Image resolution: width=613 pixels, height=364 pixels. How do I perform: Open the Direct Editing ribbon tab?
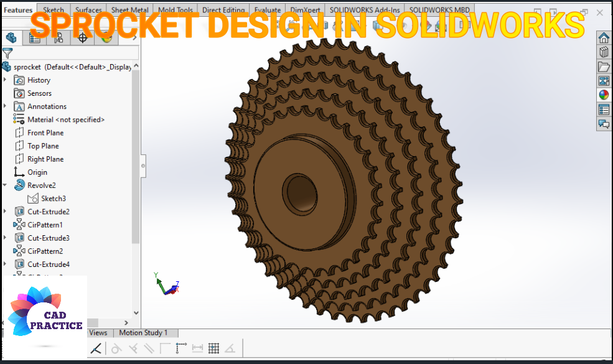point(223,10)
